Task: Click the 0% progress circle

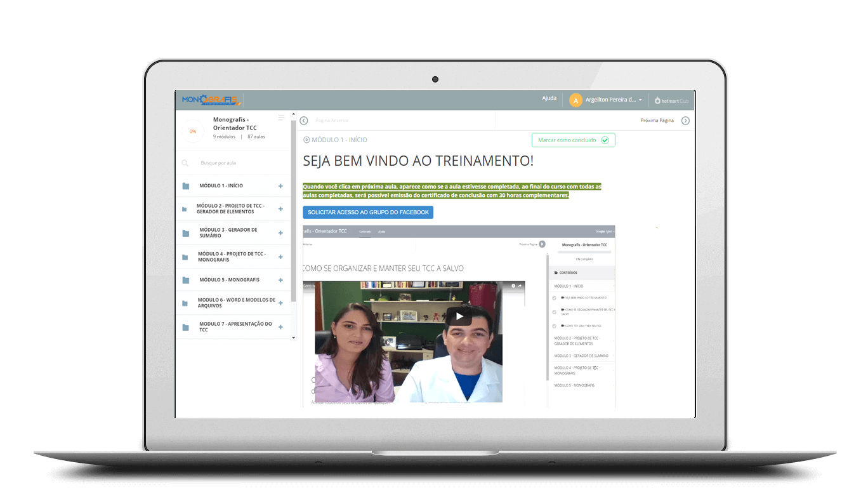Action: point(193,131)
